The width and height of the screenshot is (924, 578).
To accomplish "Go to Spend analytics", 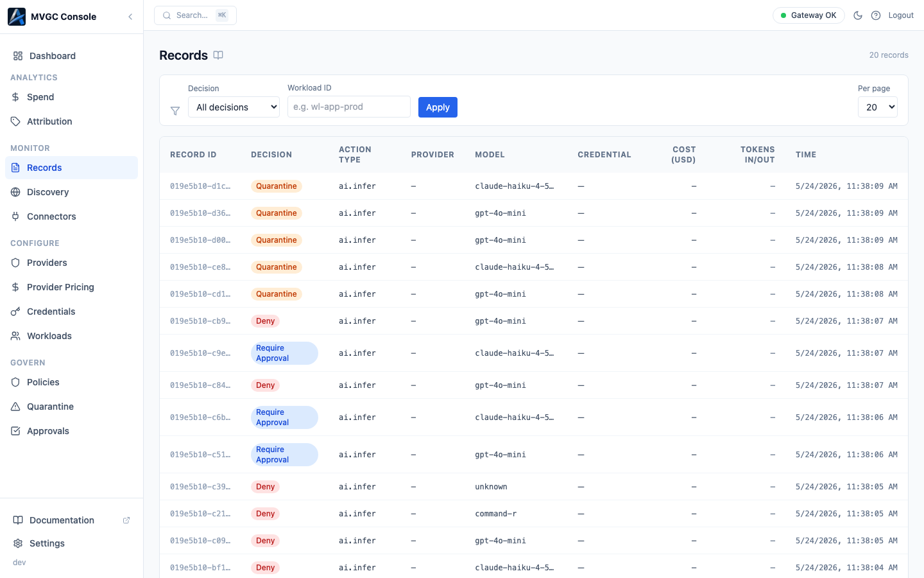I will (x=71, y=97).
